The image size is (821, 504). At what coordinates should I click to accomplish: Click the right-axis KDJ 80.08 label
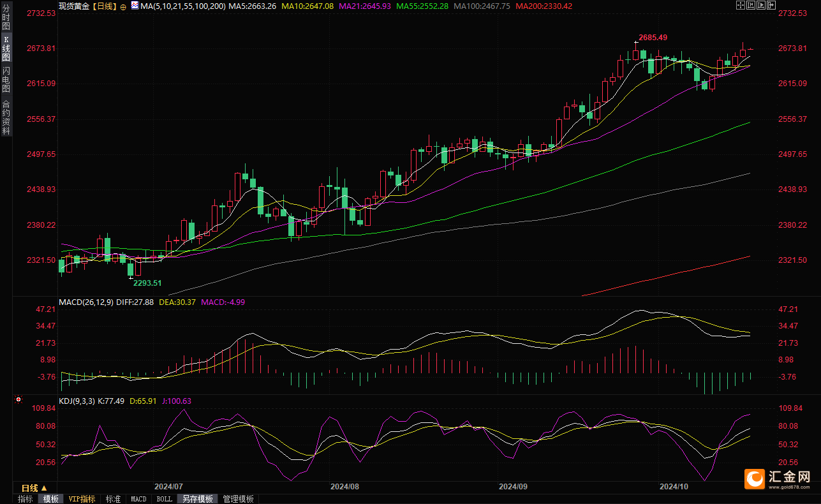tap(789, 426)
